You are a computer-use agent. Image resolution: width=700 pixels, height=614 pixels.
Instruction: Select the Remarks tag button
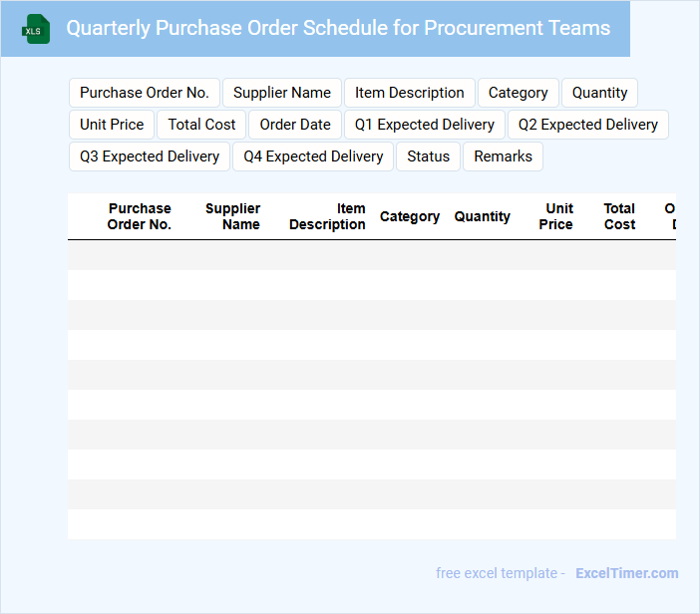pyautogui.click(x=504, y=156)
